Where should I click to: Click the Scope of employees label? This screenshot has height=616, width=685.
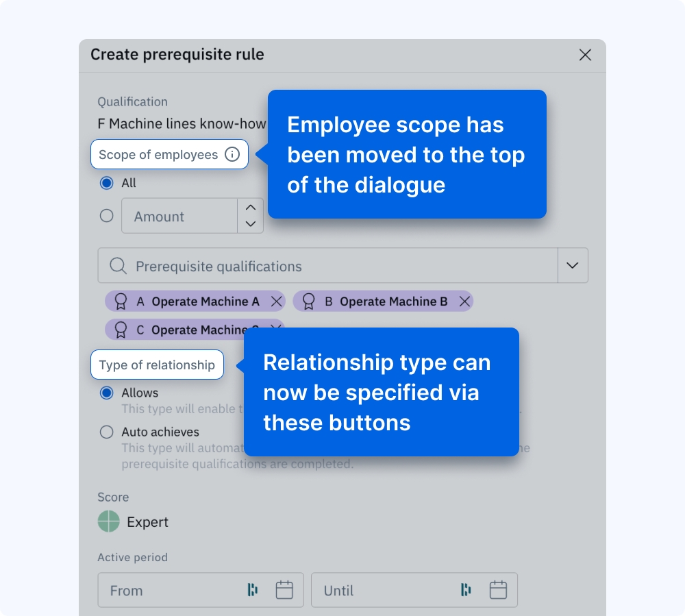[x=158, y=155]
